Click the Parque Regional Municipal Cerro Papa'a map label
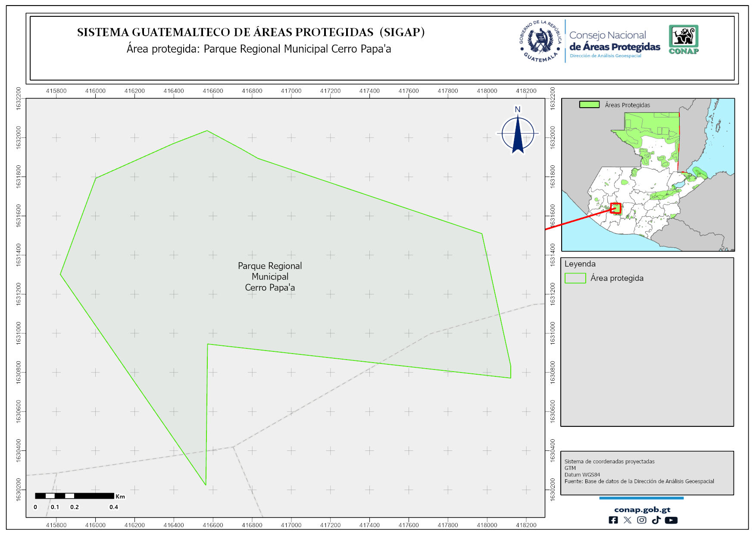The image size is (756, 534). click(270, 276)
